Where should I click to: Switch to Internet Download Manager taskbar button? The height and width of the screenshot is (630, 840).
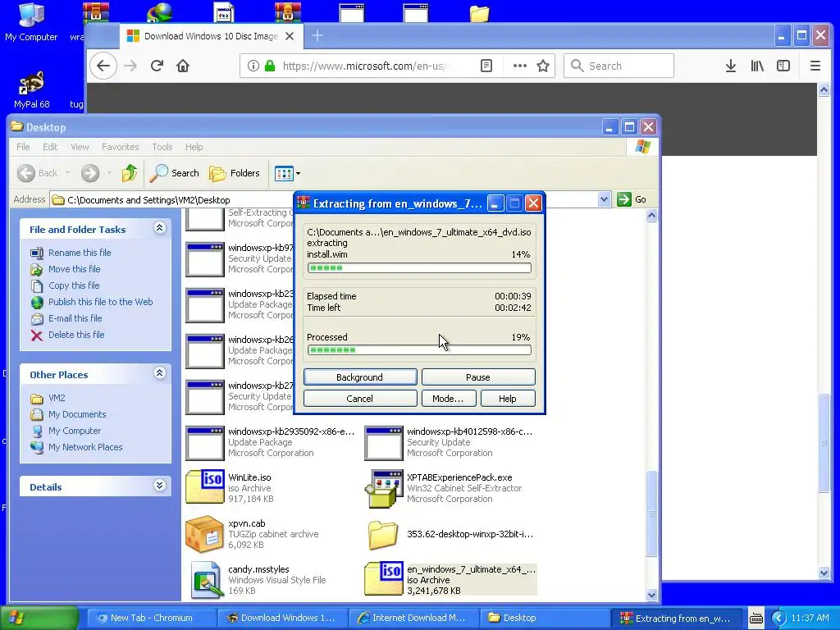click(413, 618)
